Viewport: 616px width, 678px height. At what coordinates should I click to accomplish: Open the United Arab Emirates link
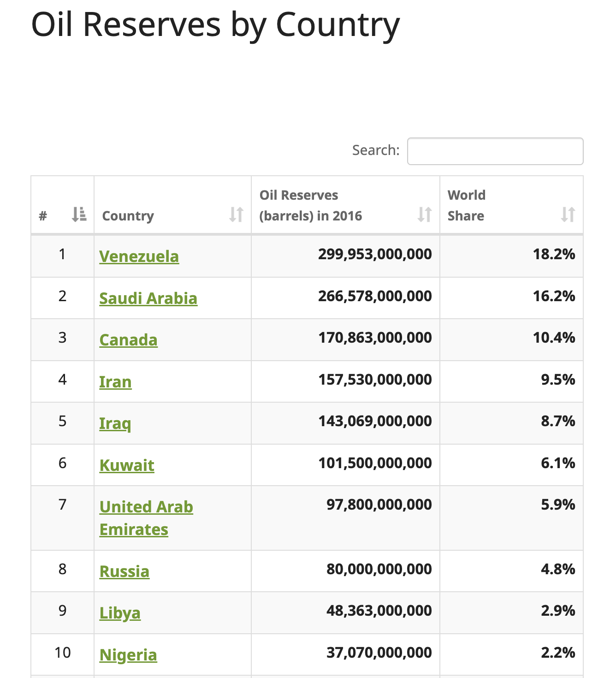[146, 518]
